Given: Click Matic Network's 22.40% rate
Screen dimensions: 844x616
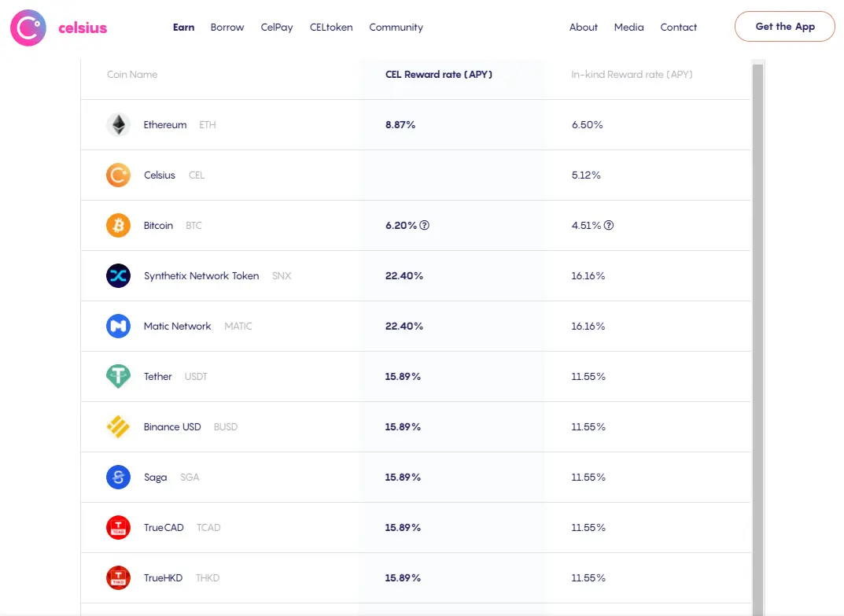Looking at the screenshot, I should point(404,326).
